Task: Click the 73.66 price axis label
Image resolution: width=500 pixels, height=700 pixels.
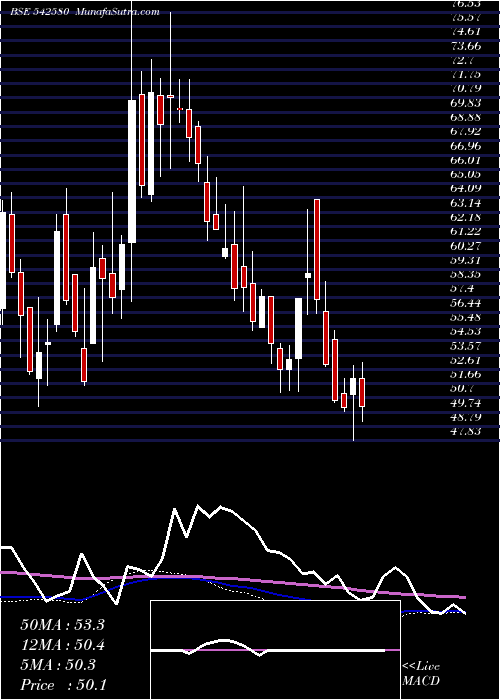Action: 467,46
